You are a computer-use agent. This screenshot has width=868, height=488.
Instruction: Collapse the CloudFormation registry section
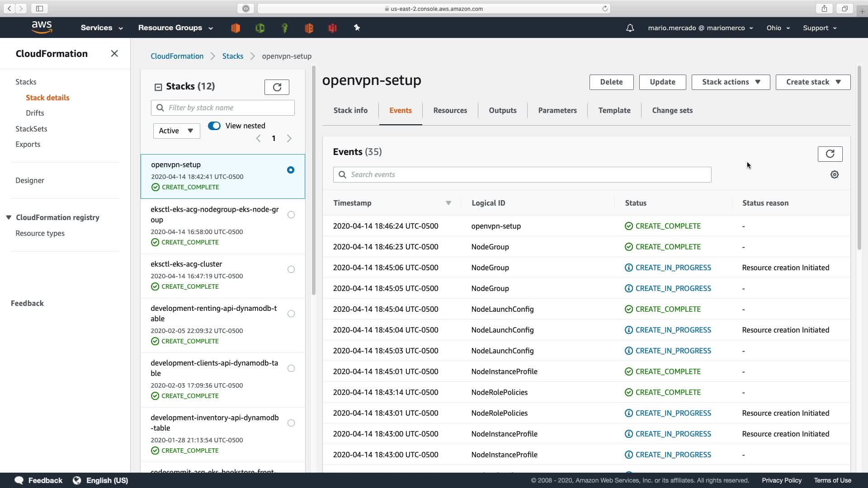[x=9, y=217]
